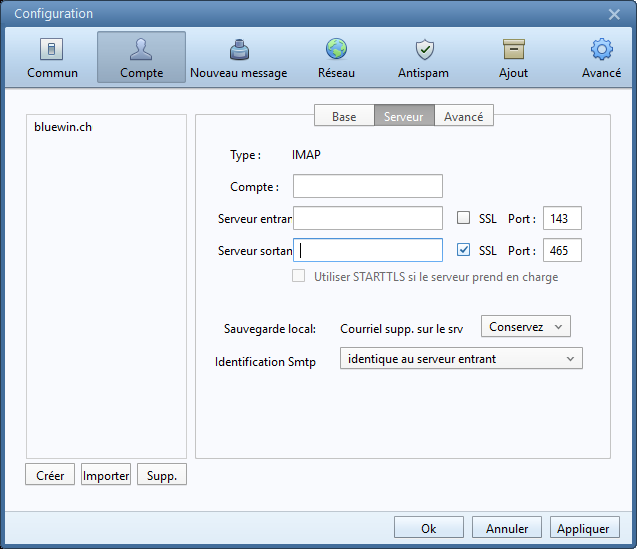Switch to the Base tab
Viewport: 637px width, 549px height.
(344, 117)
